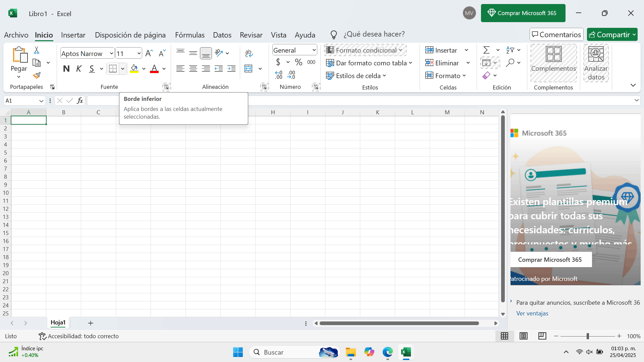Open the borders dropdown arrow

[123, 69]
